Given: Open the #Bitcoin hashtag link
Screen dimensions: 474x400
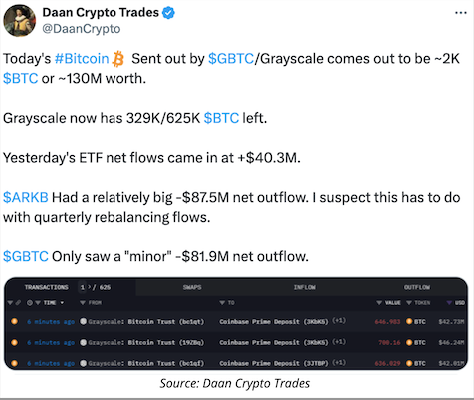Looking at the screenshot, I should (82, 59).
